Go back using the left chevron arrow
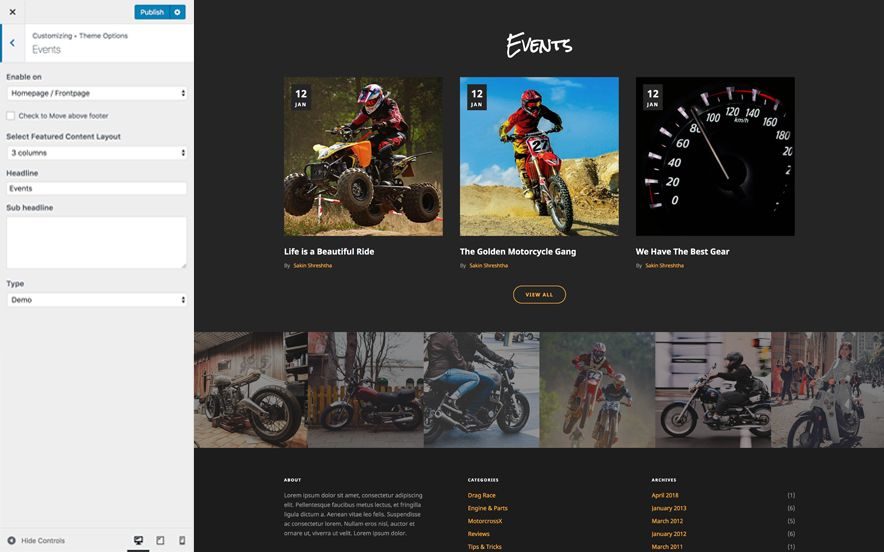Image resolution: width=884 pixels, height=552 pixels. click(12, 43)
